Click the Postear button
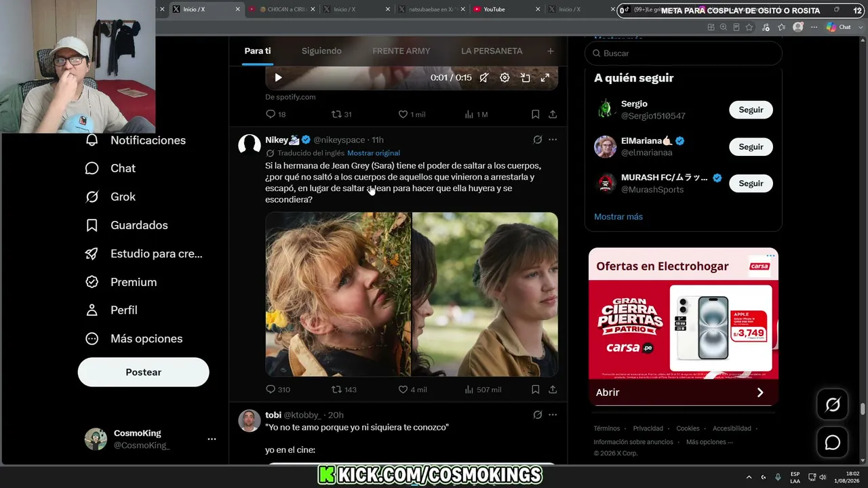Screen dimensions: 868x488 click(144, 372)
